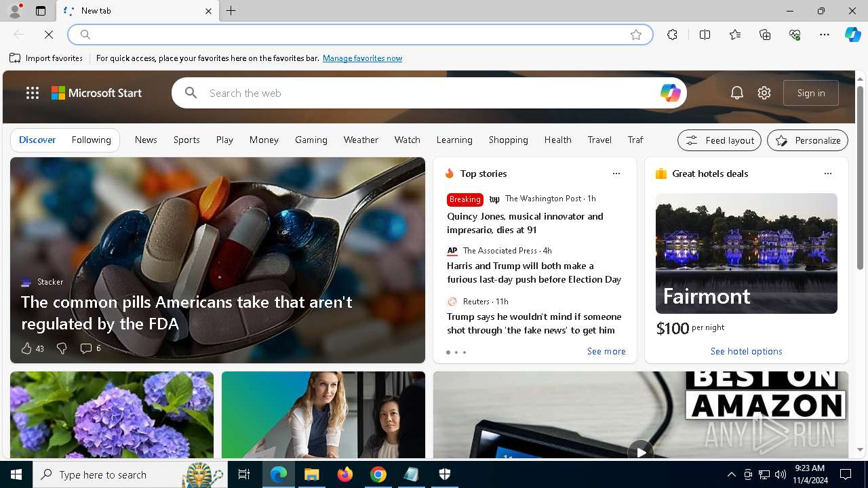The width and height of the screenshot is (868, 488).
Task: Open the volume control in system tray
Action: [781, 474]
